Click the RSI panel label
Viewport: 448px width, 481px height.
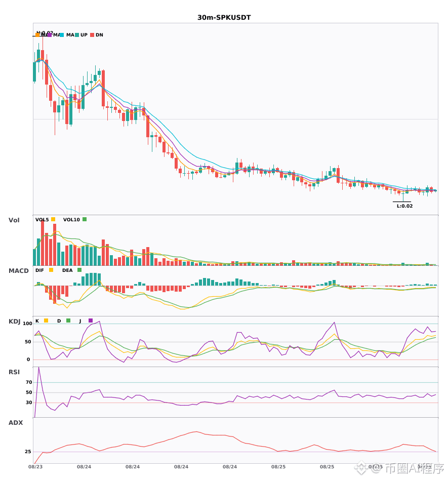14,372
